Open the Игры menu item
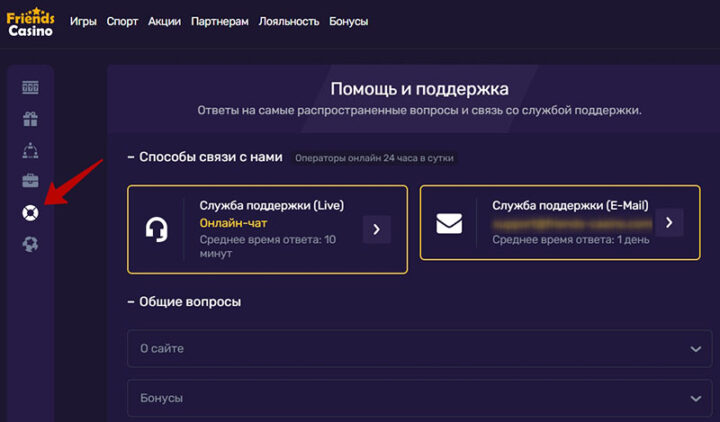Image resolution: width=720 pixels, height=422 pixels. pos(83,22)
